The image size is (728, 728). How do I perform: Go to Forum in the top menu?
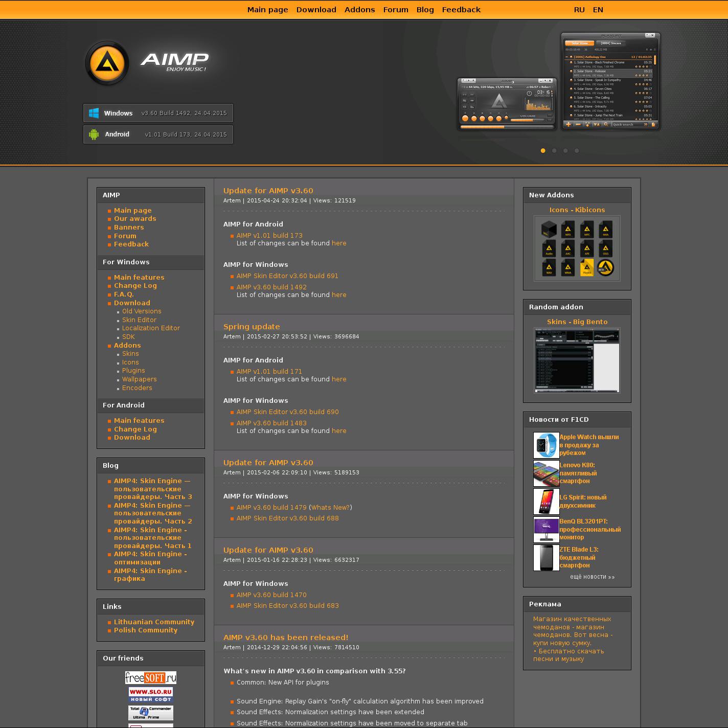pyautogui.click(x=395, y=10)
